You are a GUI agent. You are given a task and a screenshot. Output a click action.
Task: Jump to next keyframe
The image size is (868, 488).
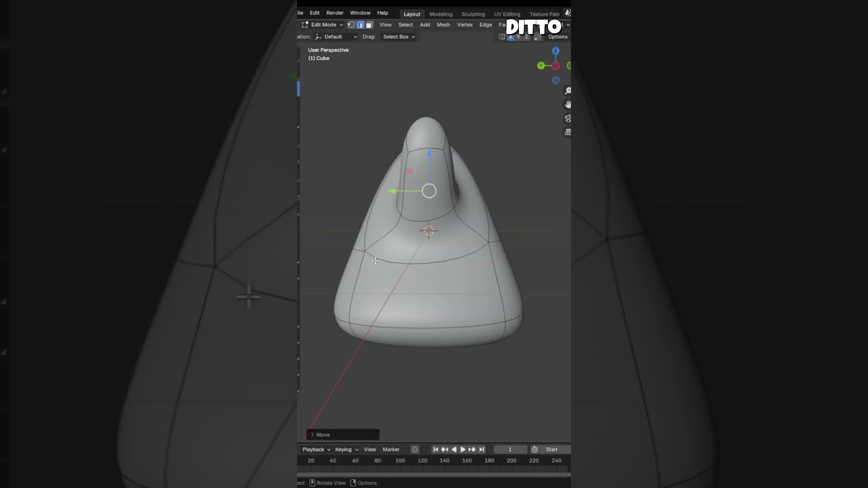pos(472,449)
